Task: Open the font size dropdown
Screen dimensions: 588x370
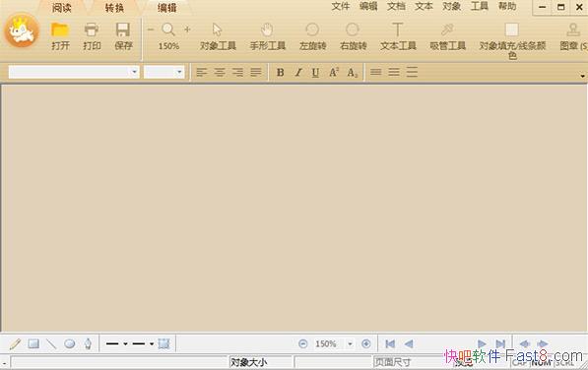Action: tap(179, 72)
